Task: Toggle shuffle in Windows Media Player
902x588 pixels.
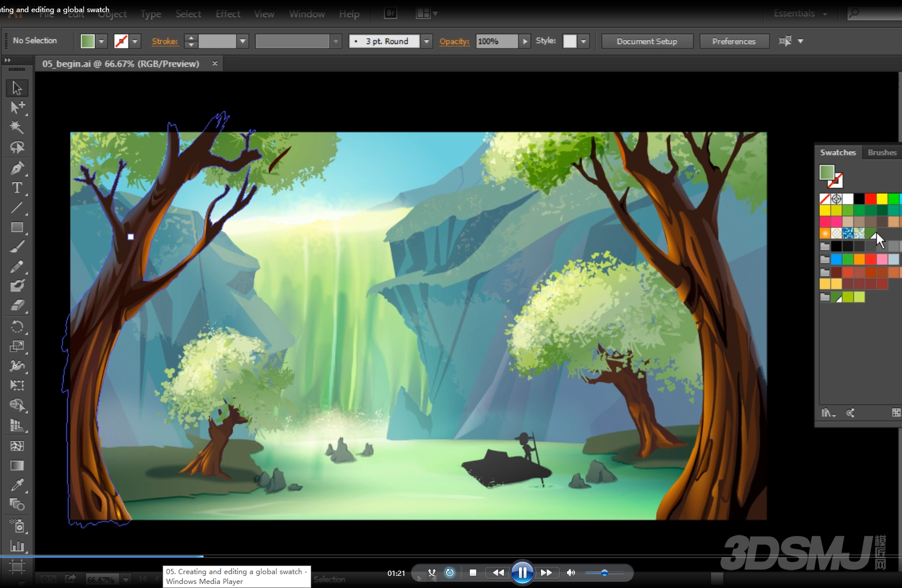Action: 432,573
